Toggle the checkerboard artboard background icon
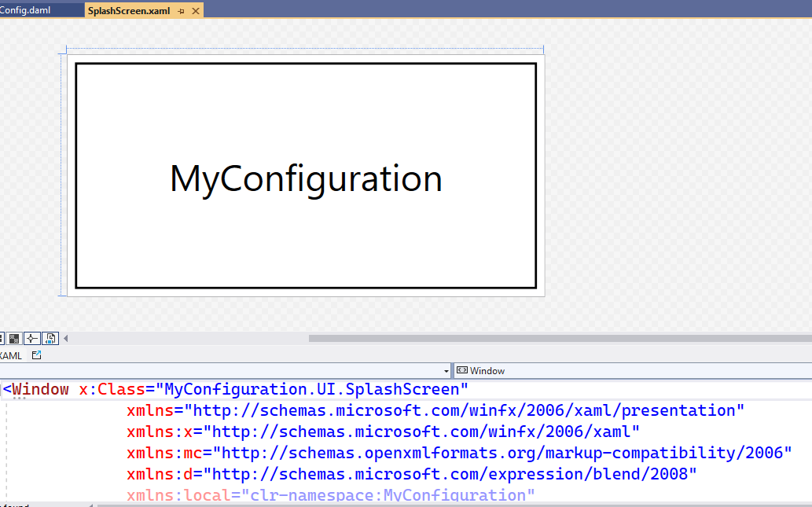 (x=14, y=338)
